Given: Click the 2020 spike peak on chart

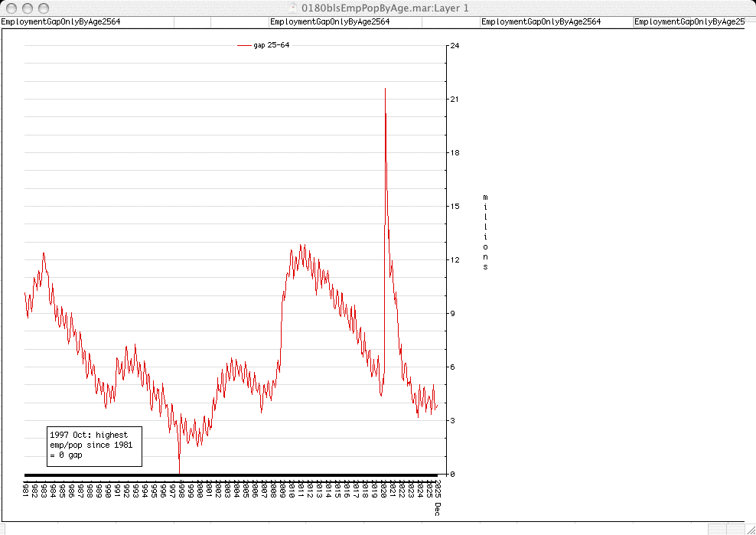Looking at the screenshot, I should pyautogui.click(x=385, y=90).
